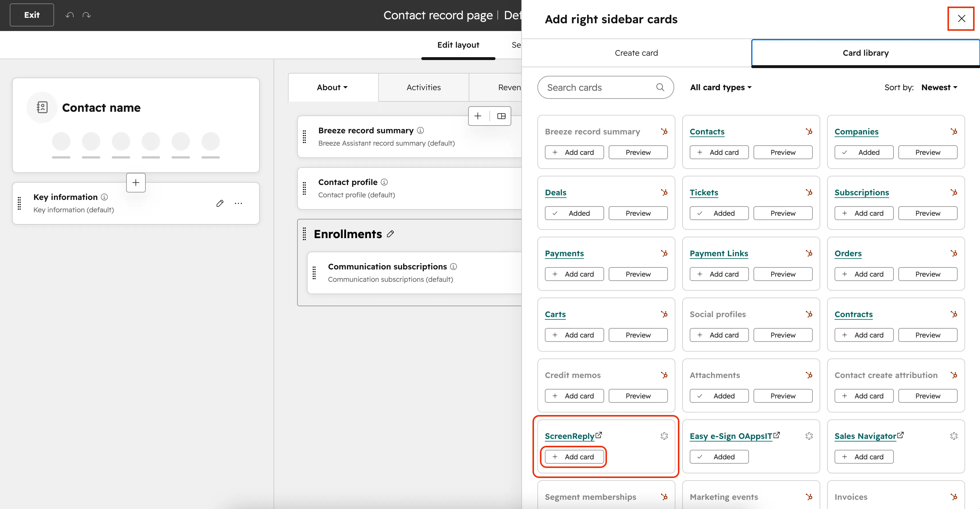980x509 pixels.
Task: Click the contact avatar placeholder icon
Action: click(x=42, y=108)
